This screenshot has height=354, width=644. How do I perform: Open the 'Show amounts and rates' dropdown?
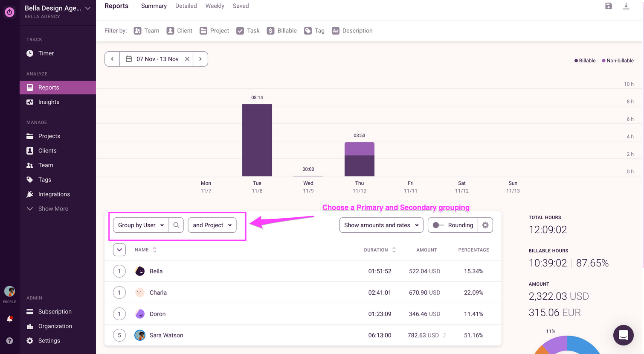pos(381,225)
